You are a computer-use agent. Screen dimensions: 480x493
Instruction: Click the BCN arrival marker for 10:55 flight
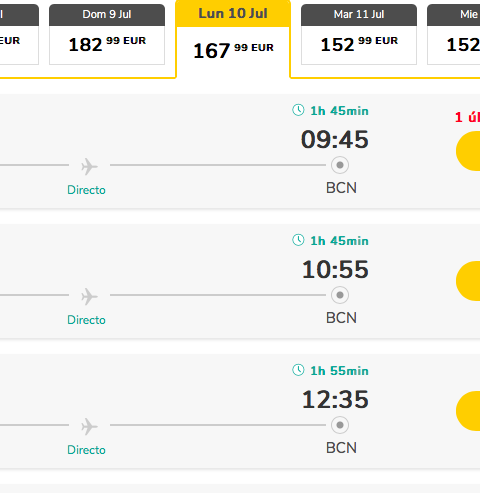(x=340, y=295)
